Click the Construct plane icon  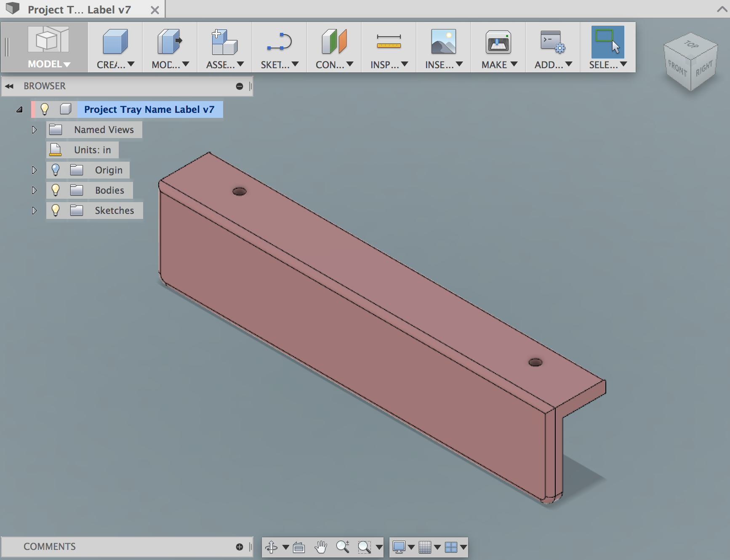click(334, 42)
